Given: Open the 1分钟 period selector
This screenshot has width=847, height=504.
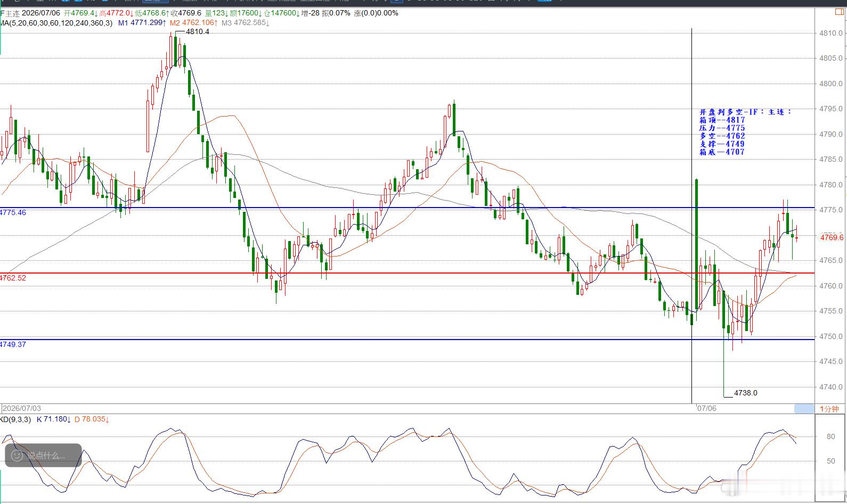Looking at the screenshot, I should point(829,409).
